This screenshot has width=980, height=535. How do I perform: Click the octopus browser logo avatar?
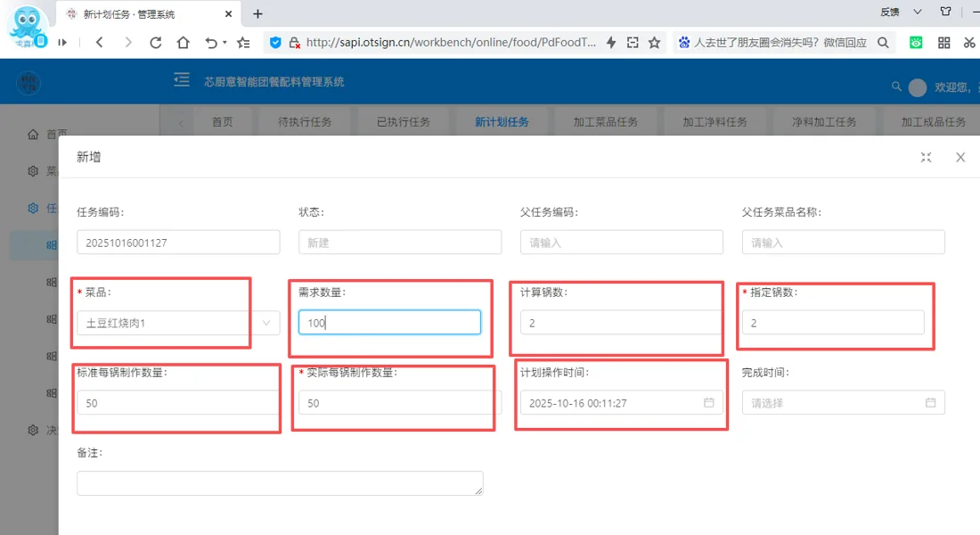pyautogui.click(x=26, y=26)
